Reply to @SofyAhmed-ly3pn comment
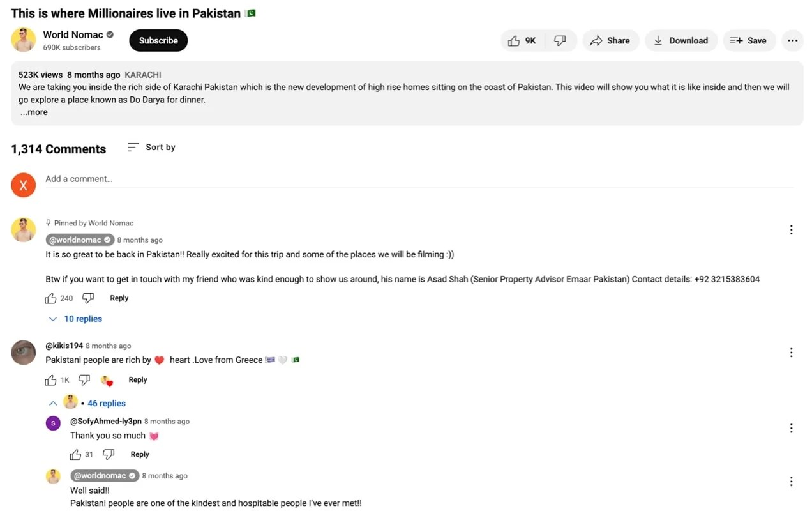Image resolution: width=812 pixels, height=511 pixels. [x=140, y=455]
